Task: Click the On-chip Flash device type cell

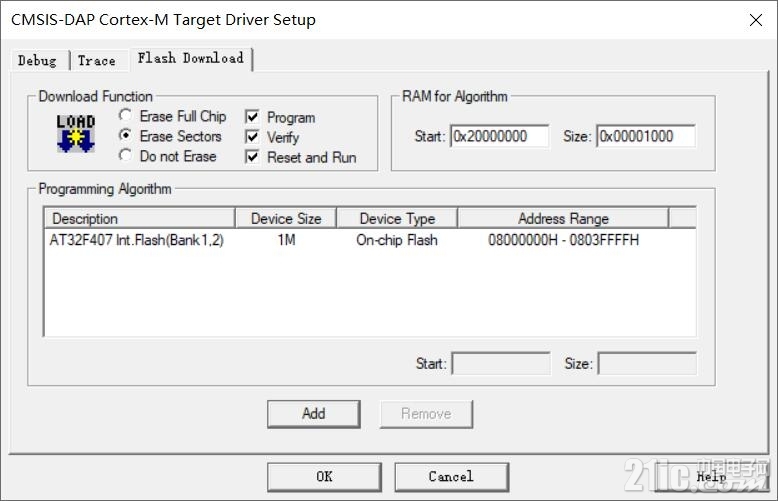Action: tap(397, 240)
